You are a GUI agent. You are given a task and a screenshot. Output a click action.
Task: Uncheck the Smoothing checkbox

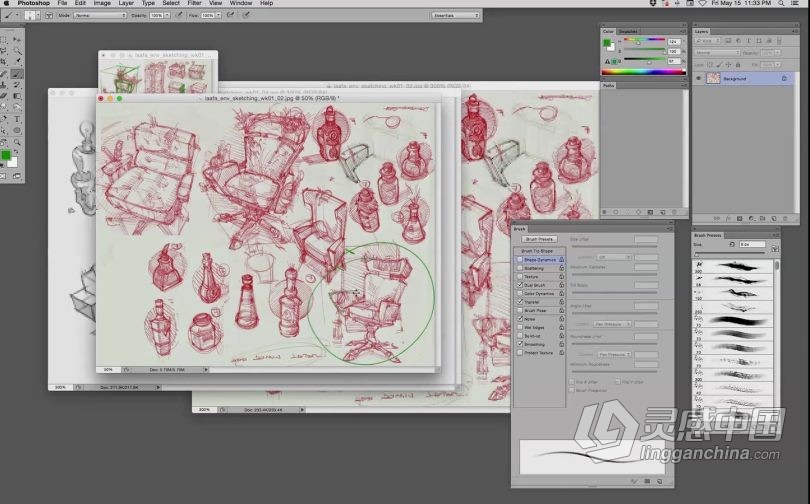pos(520,344)
